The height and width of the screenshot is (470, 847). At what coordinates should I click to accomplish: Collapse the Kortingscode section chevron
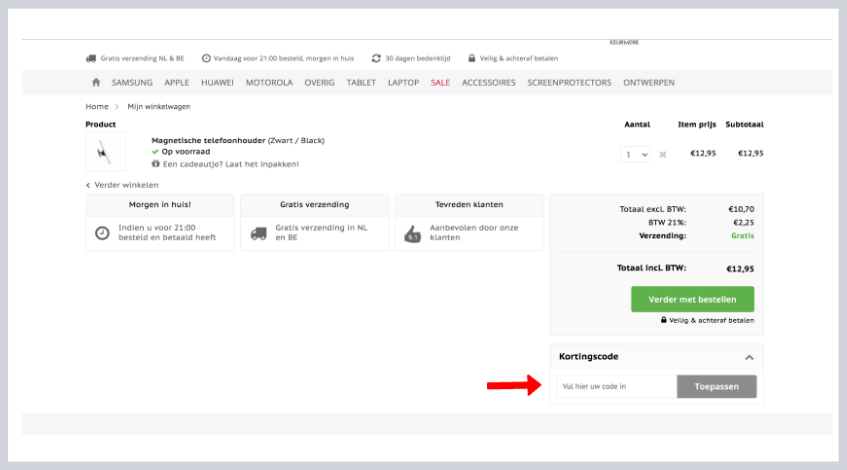tap(749, 357)
